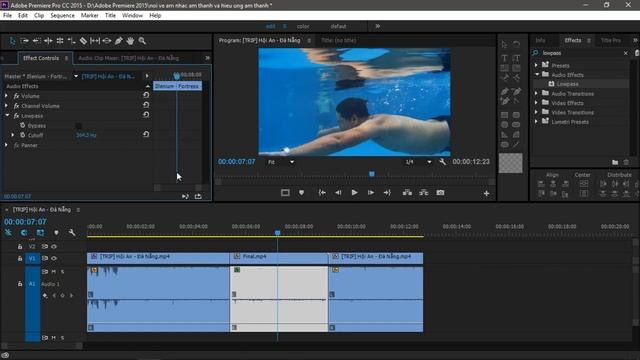
Task: Add marker in Program monitor
Action: point(301,193)
